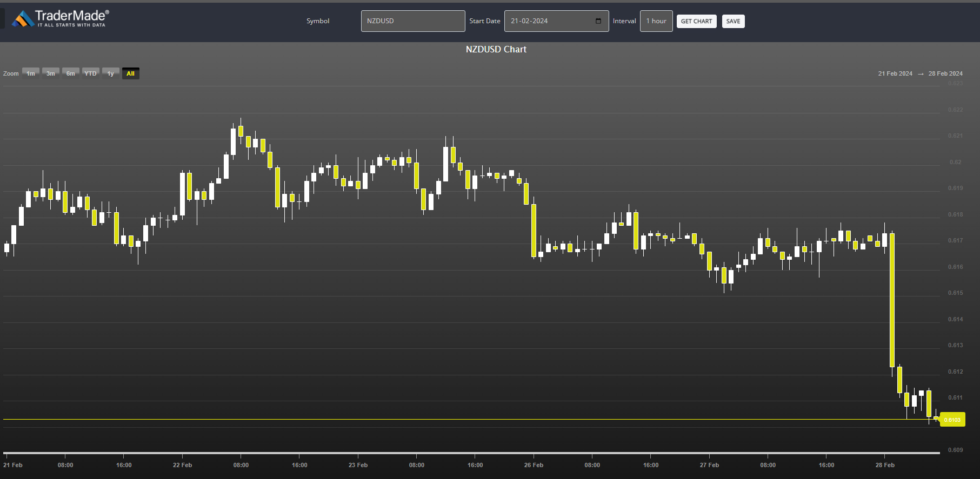Click the large falling candle on 28 Feb
Screen dimensions: 980x479
(x=892, y=300)
